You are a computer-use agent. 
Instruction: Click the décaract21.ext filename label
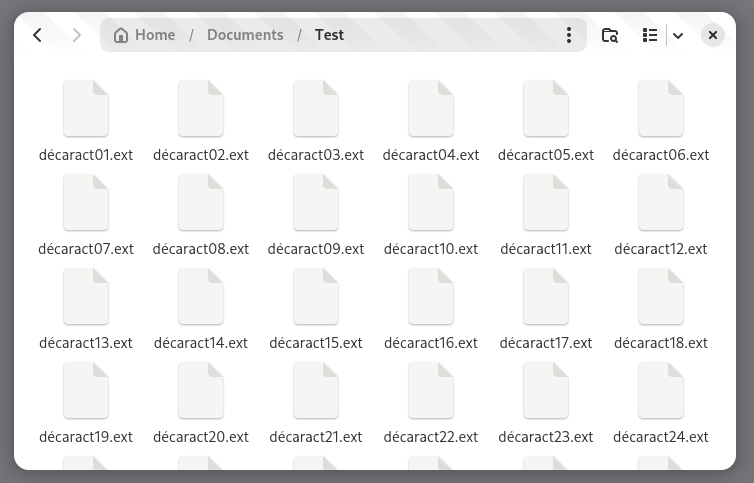[315, 437]
